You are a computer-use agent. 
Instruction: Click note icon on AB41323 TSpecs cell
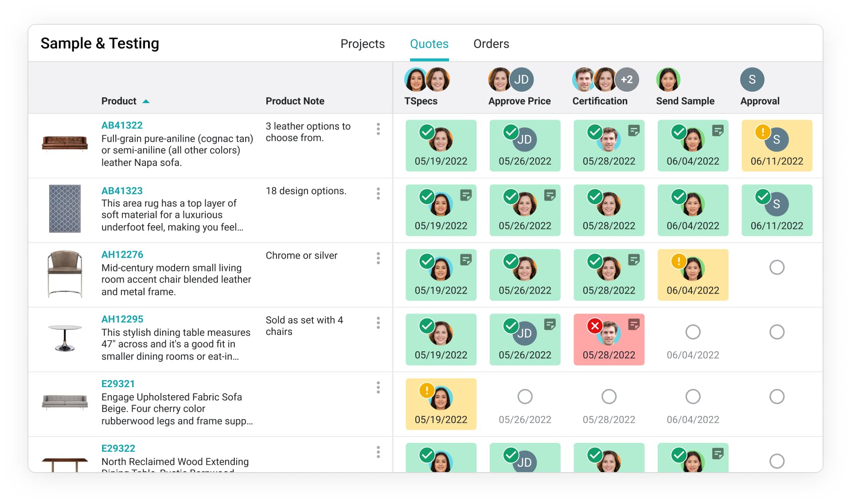click(x=466, y=195)
